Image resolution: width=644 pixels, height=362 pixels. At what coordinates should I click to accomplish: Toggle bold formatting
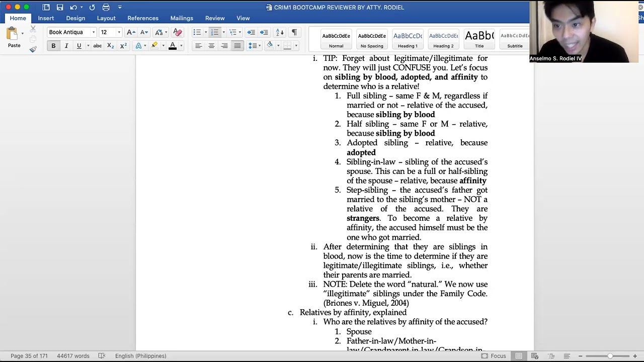[53, 46]
